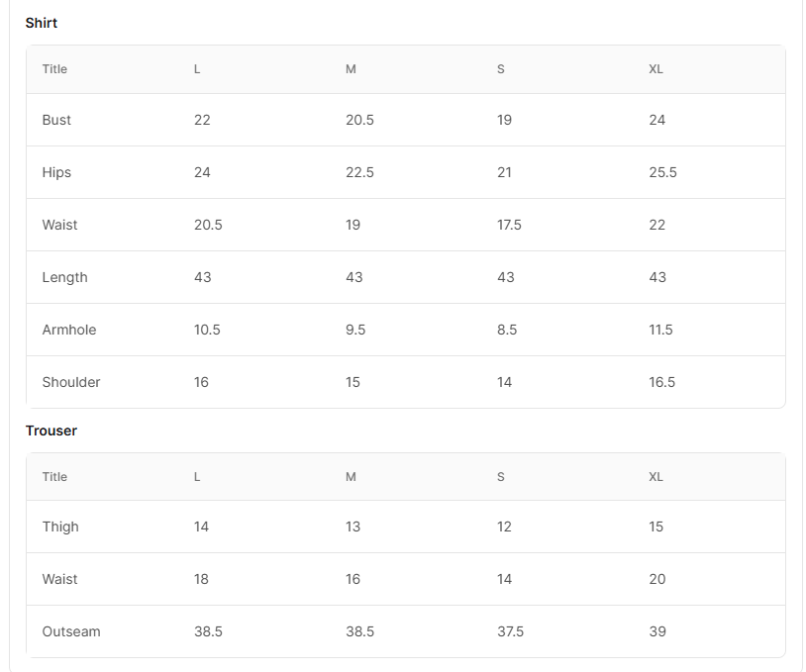The image size is (806, 672).
Task: Click the Shoulder row label
Action: [71, 382]
